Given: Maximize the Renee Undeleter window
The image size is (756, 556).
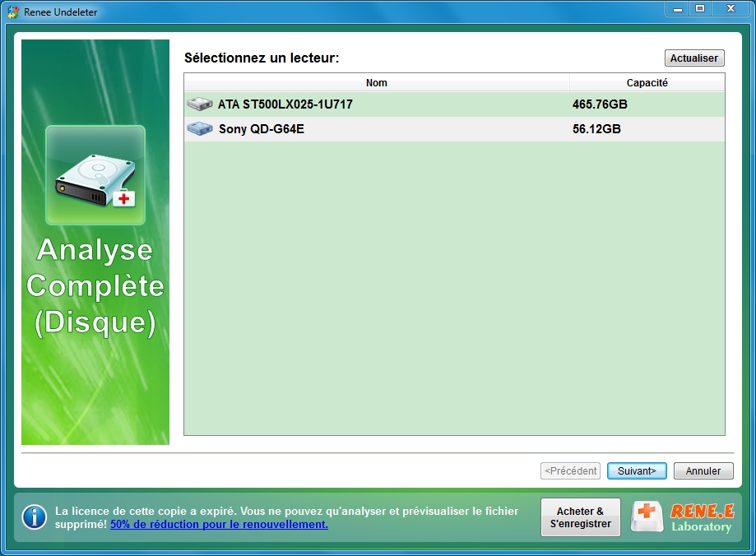Looking at the screenshot, I should click(700, 9).
